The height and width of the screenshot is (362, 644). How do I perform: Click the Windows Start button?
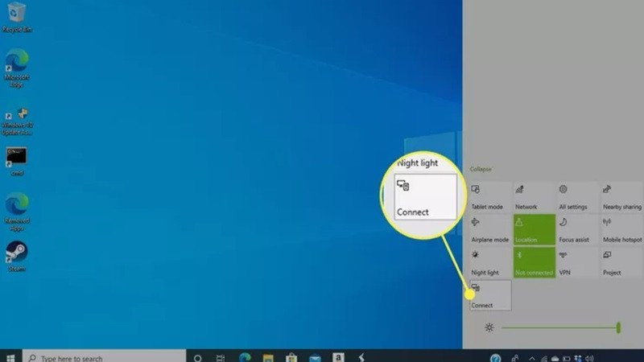10,357
